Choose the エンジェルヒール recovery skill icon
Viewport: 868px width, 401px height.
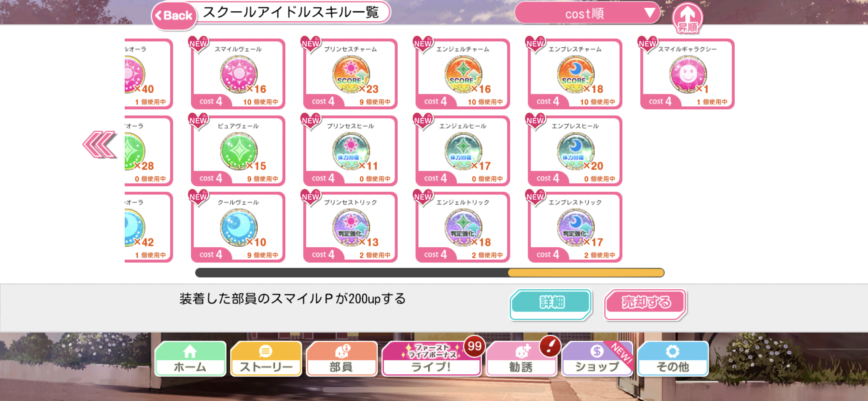[x=463, y=151]
